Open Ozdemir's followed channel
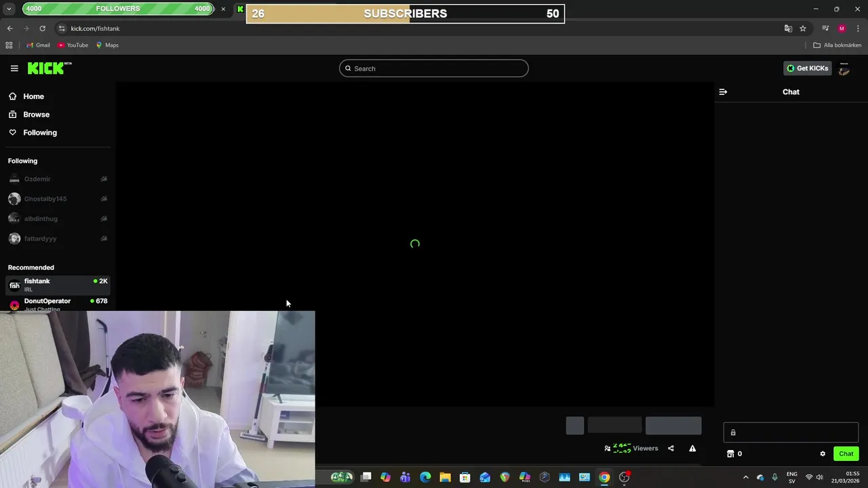This screenshot has width=868, height=488. click(37, 179)
